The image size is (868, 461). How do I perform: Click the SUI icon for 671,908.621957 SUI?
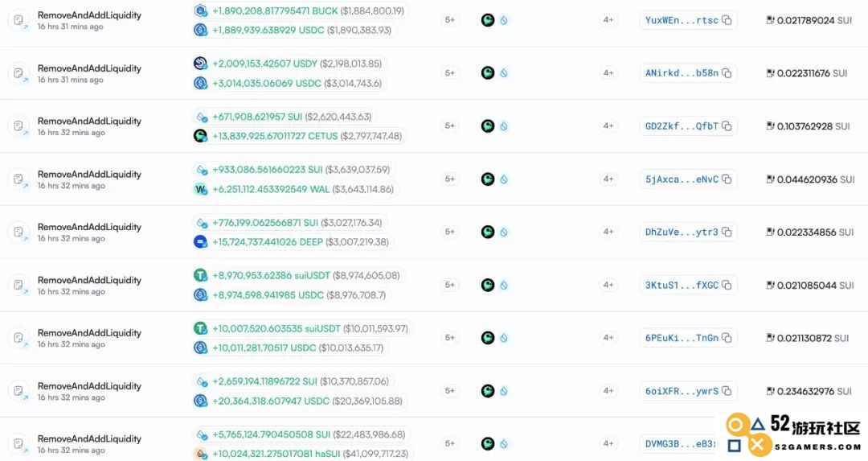pyautogui.click(x=202, y=117)
